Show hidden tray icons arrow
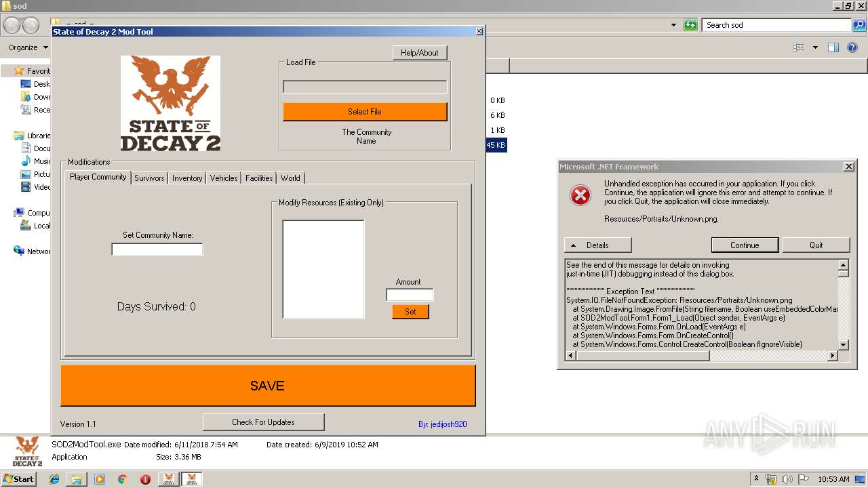This screenshot has height=488, width=868. click(756, 479)
